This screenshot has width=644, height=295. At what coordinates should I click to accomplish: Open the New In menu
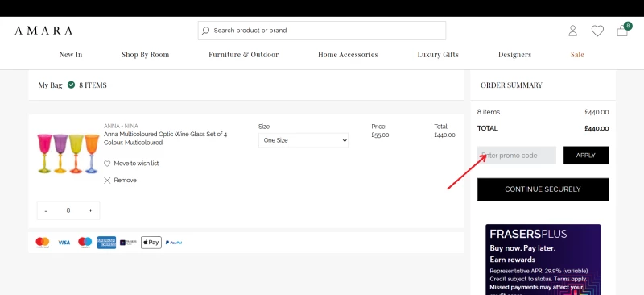(x=71, y=54)
